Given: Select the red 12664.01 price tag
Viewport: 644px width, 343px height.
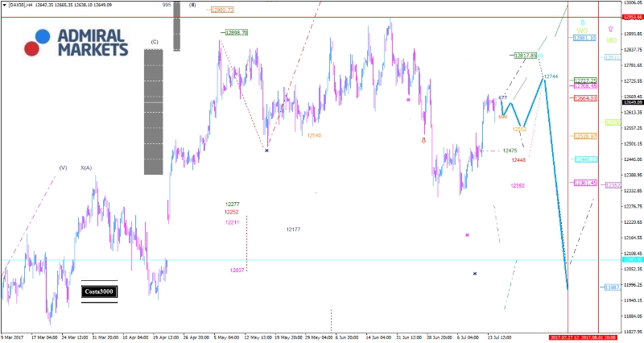Looking at the screenshot, I should pyautogui.click(x=584, y=98).
